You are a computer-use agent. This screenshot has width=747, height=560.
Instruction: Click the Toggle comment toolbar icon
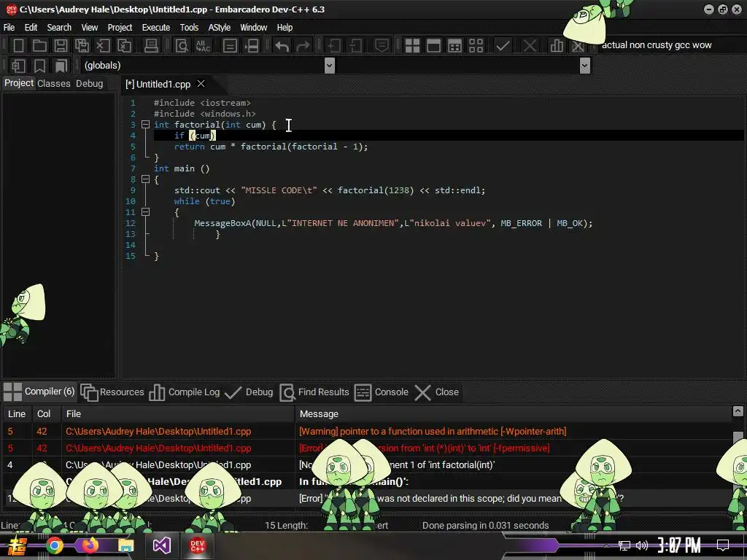tap(382, 46)
